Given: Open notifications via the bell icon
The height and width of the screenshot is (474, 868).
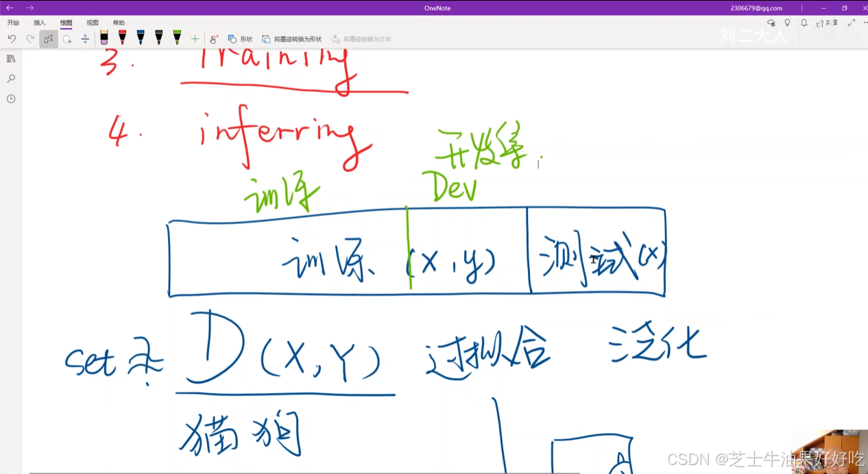Looking at the screenshot, I should (804, 23).
